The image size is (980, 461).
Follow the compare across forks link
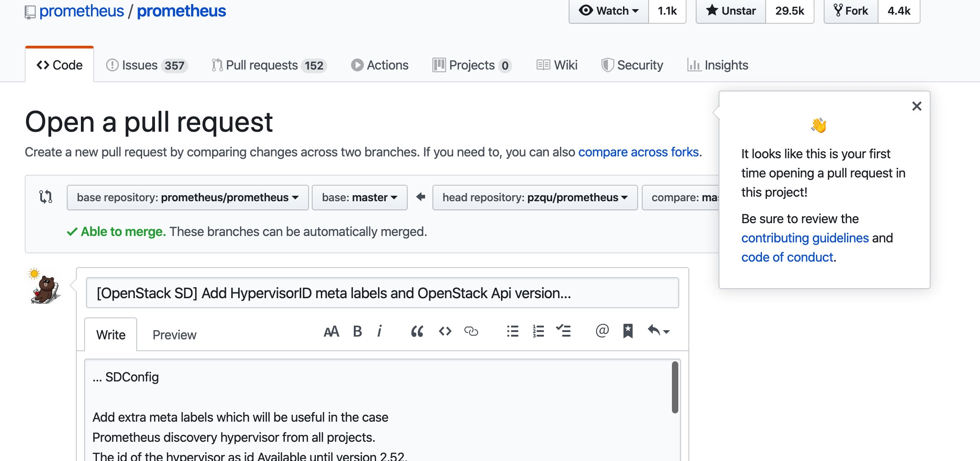[x=639, y=152]
